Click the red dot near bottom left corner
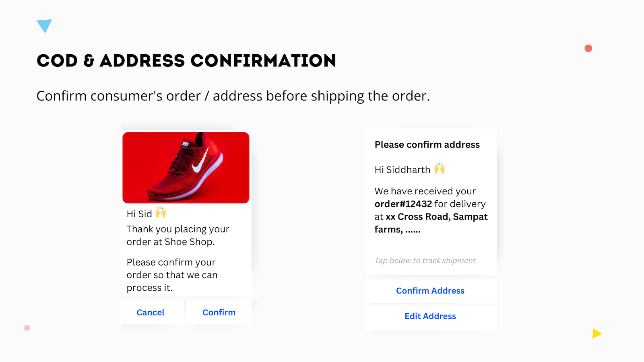The height and width of the screenshot is (362, 644). [27, 328]
